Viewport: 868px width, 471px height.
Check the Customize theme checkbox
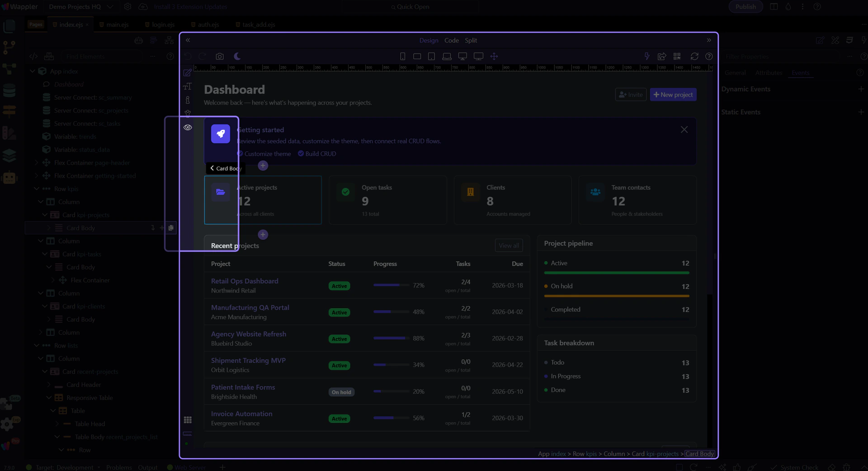point(241,154)
